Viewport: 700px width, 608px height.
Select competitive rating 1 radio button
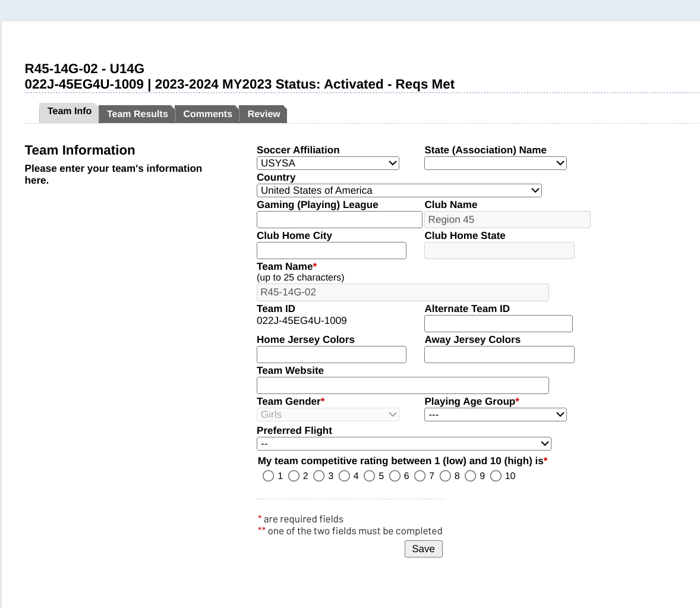(268, 476)
